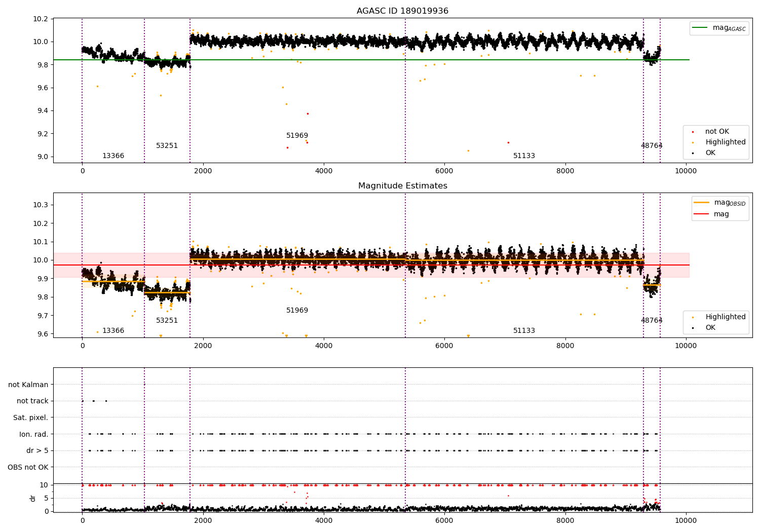Click the 10.2 y-axis tick of top plot
Screen dimensions: 760x532
40,19
